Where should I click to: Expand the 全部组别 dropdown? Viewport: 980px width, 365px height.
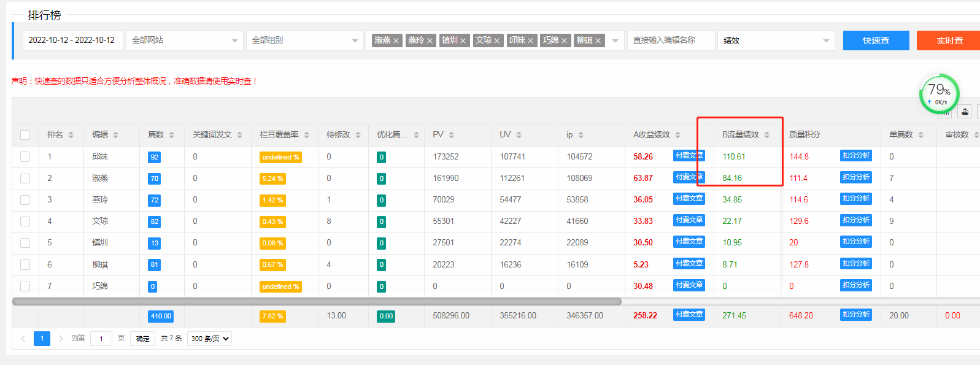point(304,40)
